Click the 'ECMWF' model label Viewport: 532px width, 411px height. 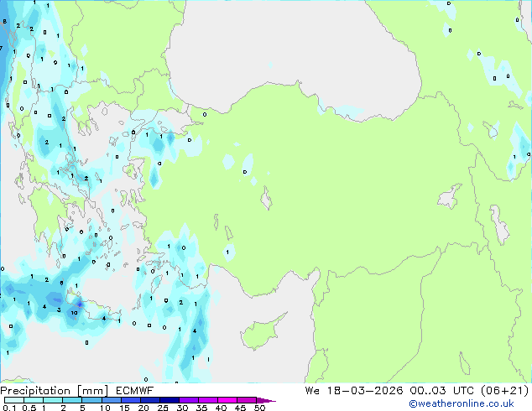point(135,391)
